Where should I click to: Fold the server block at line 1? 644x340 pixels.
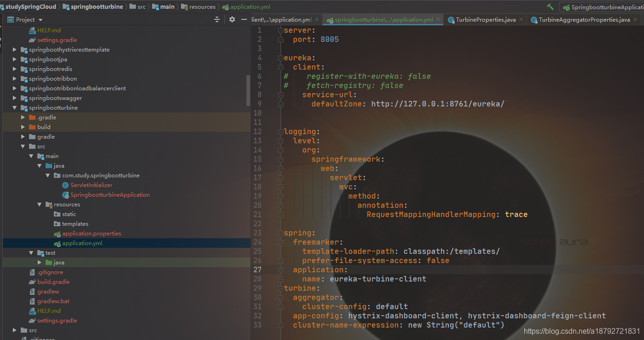(x=280, y=30)
